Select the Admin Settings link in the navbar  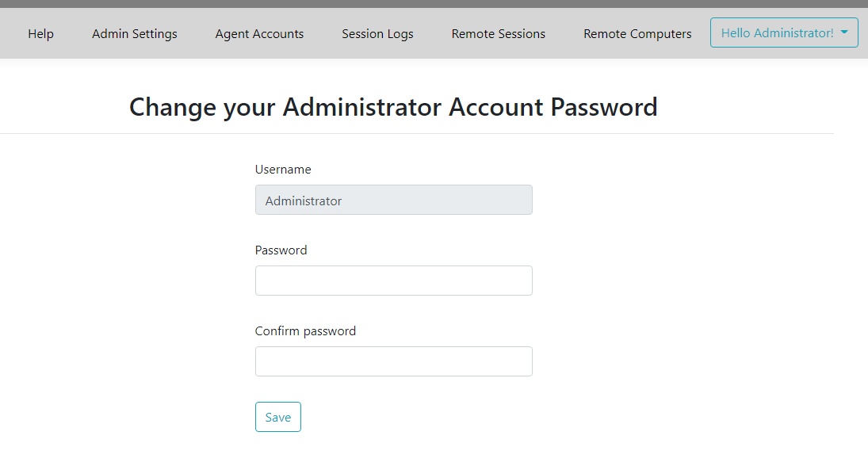[134, 33]
